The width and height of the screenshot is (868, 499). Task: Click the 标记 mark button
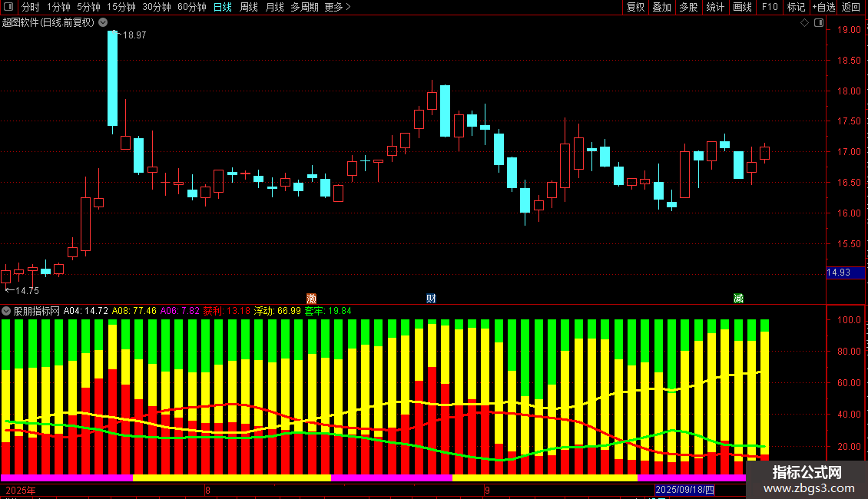796,7
